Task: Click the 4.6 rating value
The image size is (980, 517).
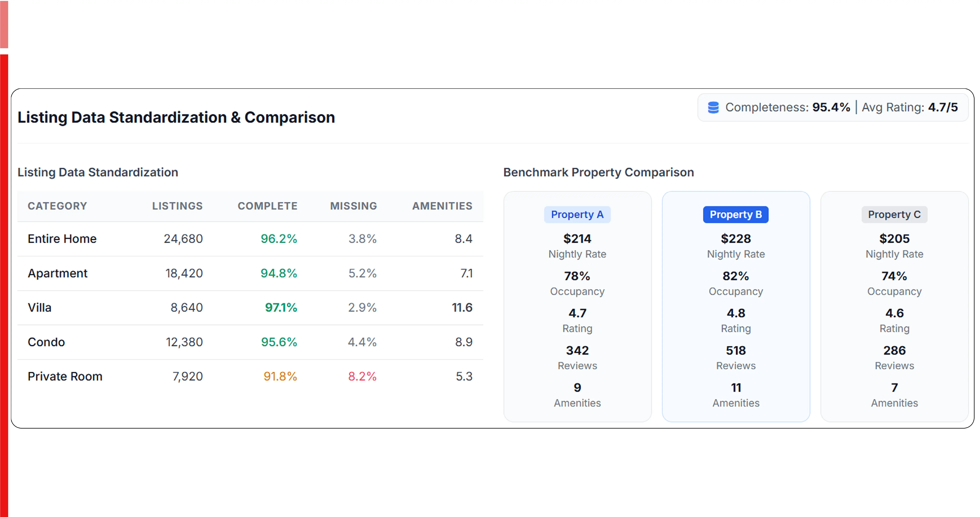Action: coord(894,313)
